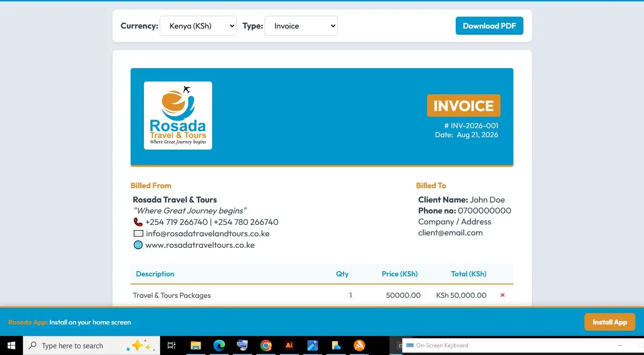The height and width of the screenshot is (355, 644).
Task: Click the Qty column header
Action: coord(342,274)
